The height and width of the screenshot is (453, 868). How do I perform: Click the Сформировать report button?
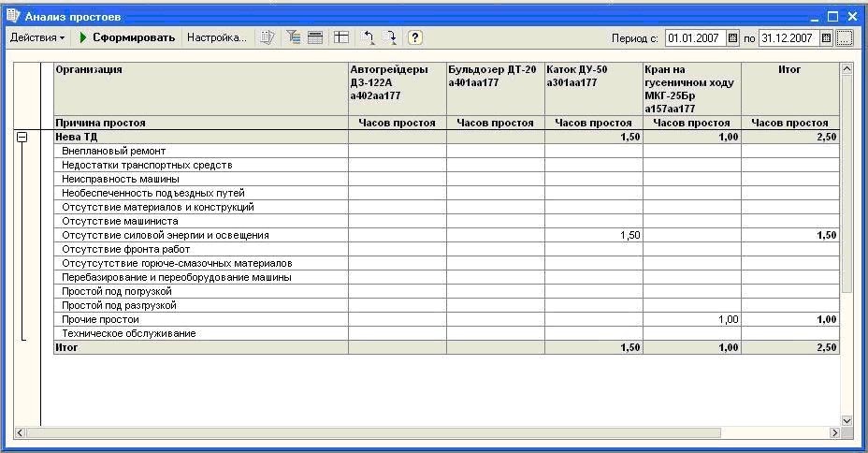click(x=127, y=37)
